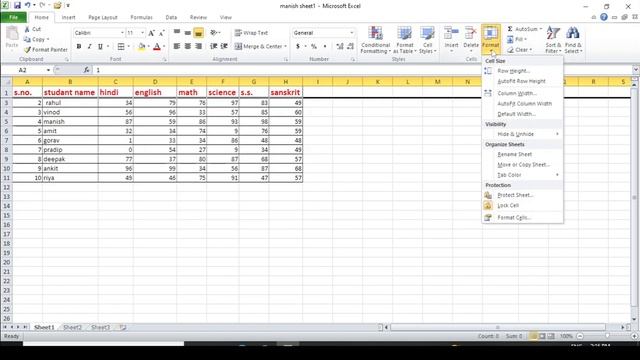Switch to Sheet2 worksheet tab
Viewport: 640px width, 360px height.
coord(73,327)
